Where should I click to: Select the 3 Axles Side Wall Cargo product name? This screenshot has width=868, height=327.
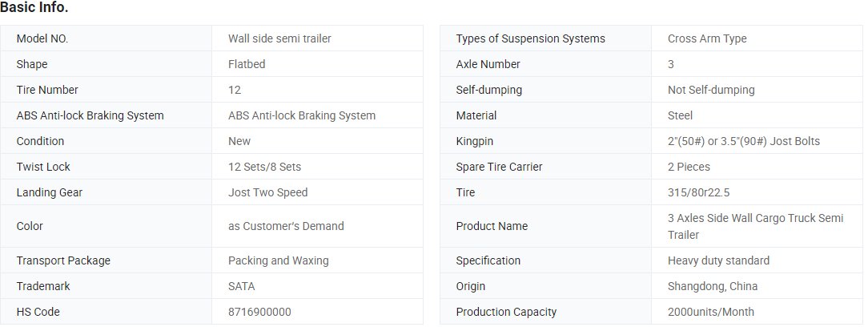coord(756,226)
